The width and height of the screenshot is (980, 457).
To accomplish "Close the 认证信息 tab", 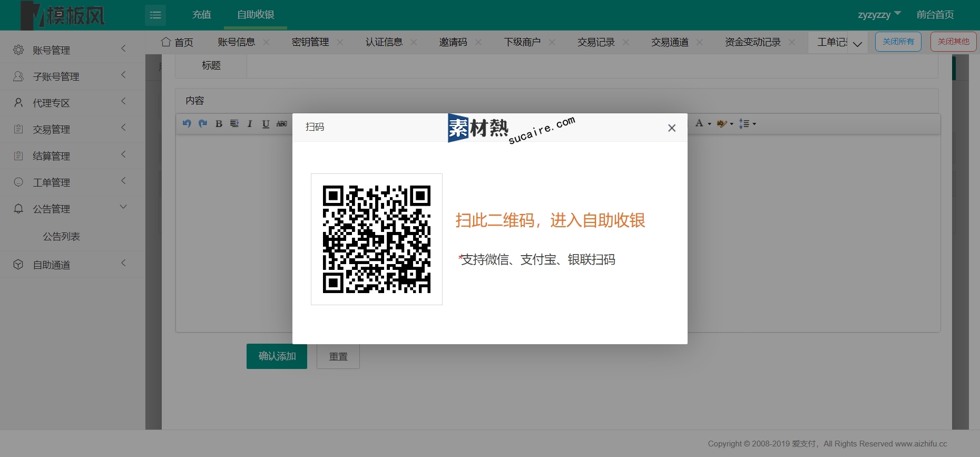I will [x=414, y=42].
